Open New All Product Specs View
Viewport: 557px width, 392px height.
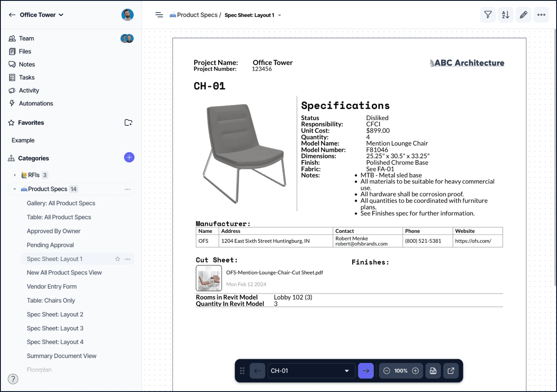pos(64,273)
